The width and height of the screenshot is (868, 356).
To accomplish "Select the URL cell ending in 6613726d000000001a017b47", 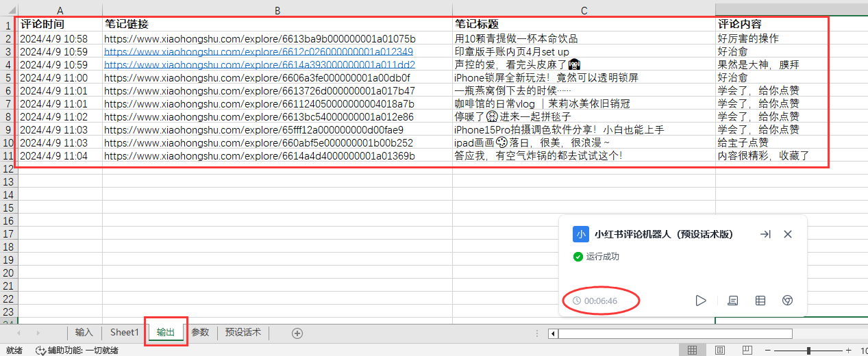I will 277,90.
